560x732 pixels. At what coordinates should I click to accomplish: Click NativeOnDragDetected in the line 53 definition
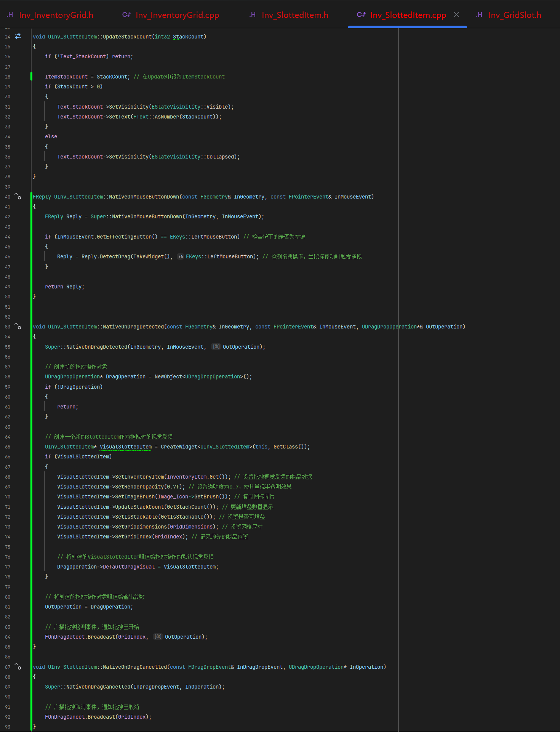click(x=133, y=327)
